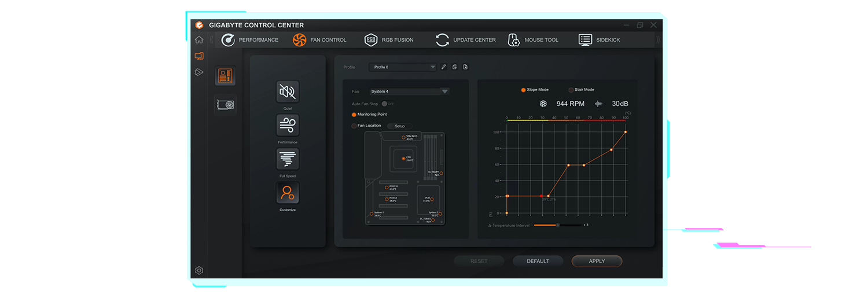Select the Fan Location radio button
The width and height of the screenshot is (868, 301).
coord(354,126)
